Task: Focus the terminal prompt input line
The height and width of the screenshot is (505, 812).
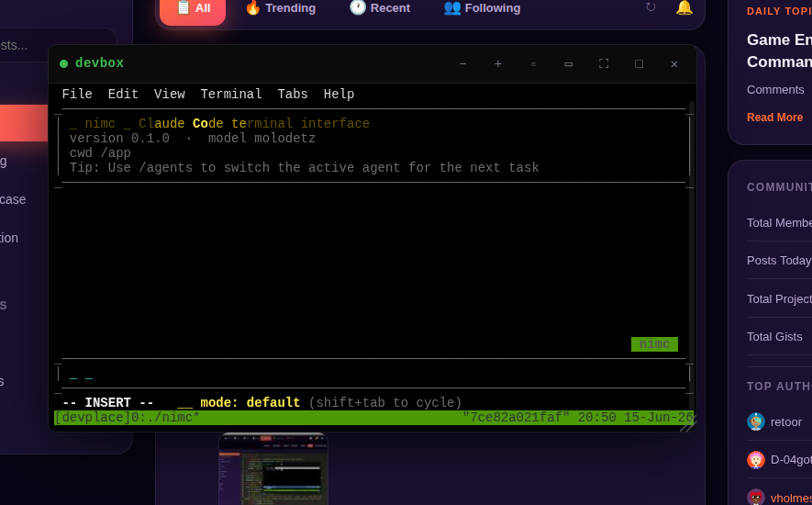Action: pyautogui.click(x=375, y=374)
